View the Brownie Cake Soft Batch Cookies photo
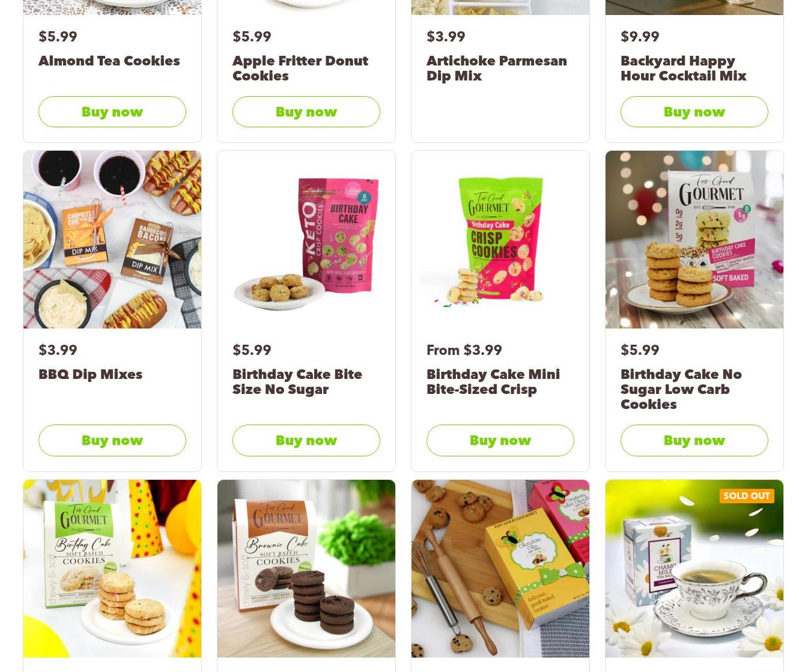Viewport: 799px width, 672px height. pos(306,569)
